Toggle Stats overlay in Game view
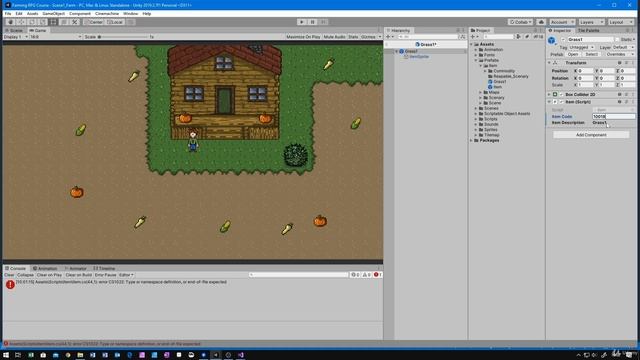640x360 pixels. (353, 37)
